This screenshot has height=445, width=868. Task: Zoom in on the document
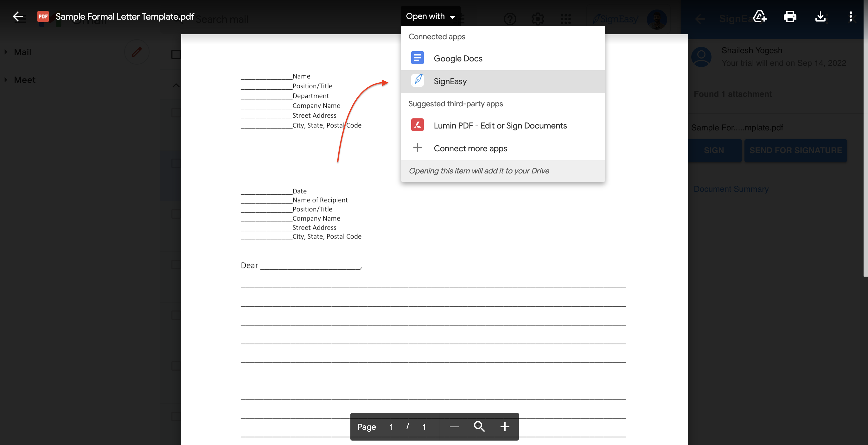point(504,427)
